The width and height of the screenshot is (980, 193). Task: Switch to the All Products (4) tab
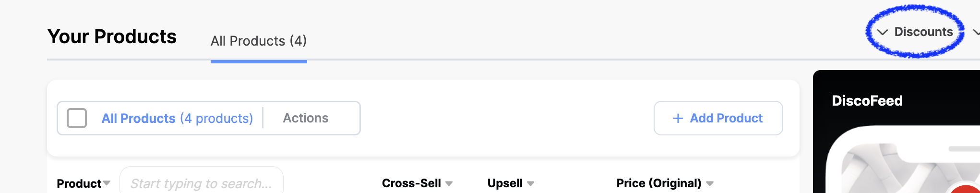(259, 41)
